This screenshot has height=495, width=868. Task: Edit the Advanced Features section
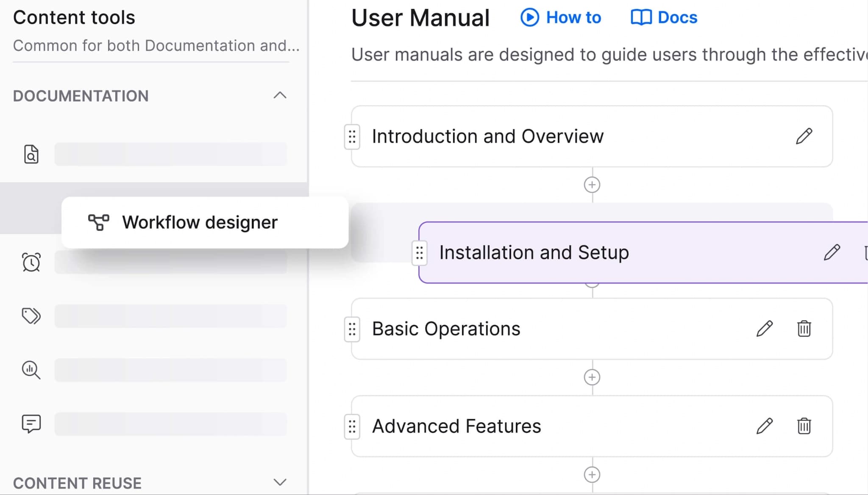click(765, 426)
